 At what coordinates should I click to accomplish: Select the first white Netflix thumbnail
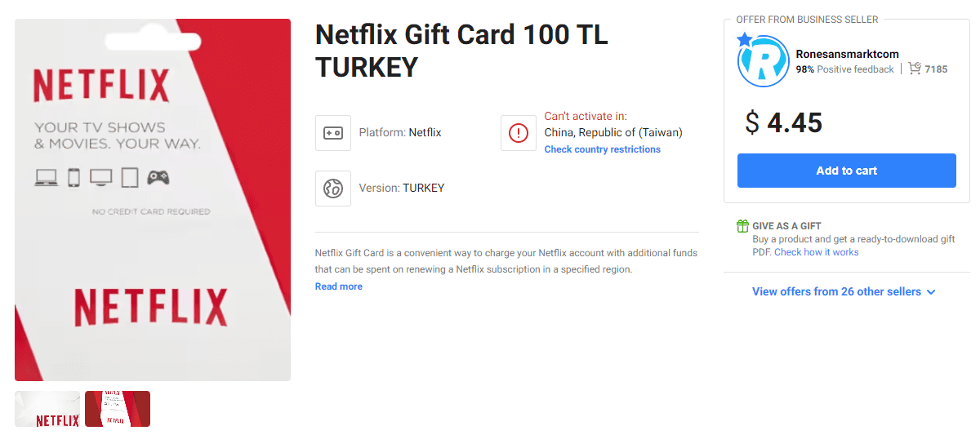pos(47,409)
